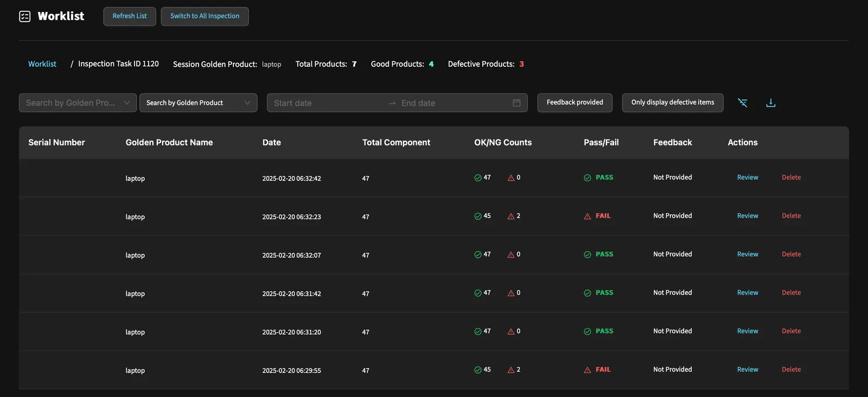Open the first Search by Golden Pro... dropdown
The image size is (868, 397).
tap(78, 103)
